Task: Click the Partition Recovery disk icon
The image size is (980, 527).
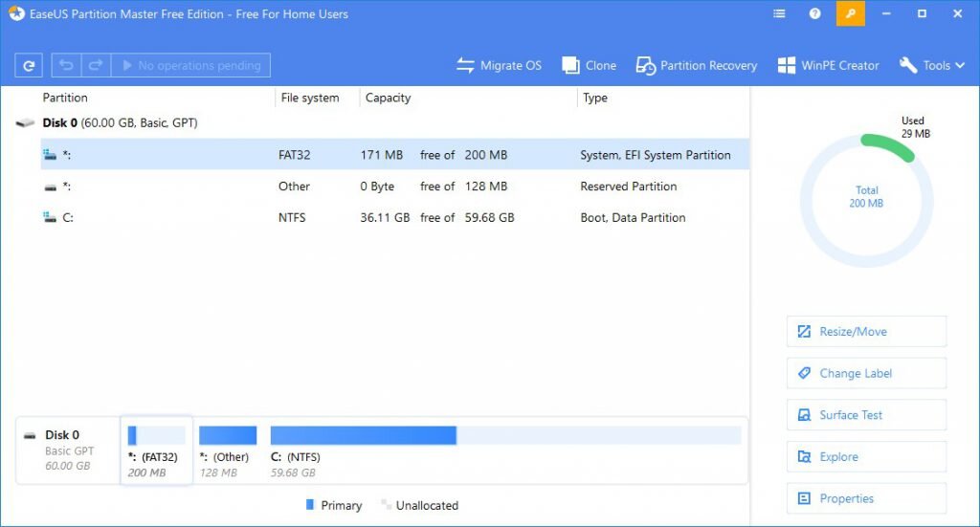Action: coord(646,66)
